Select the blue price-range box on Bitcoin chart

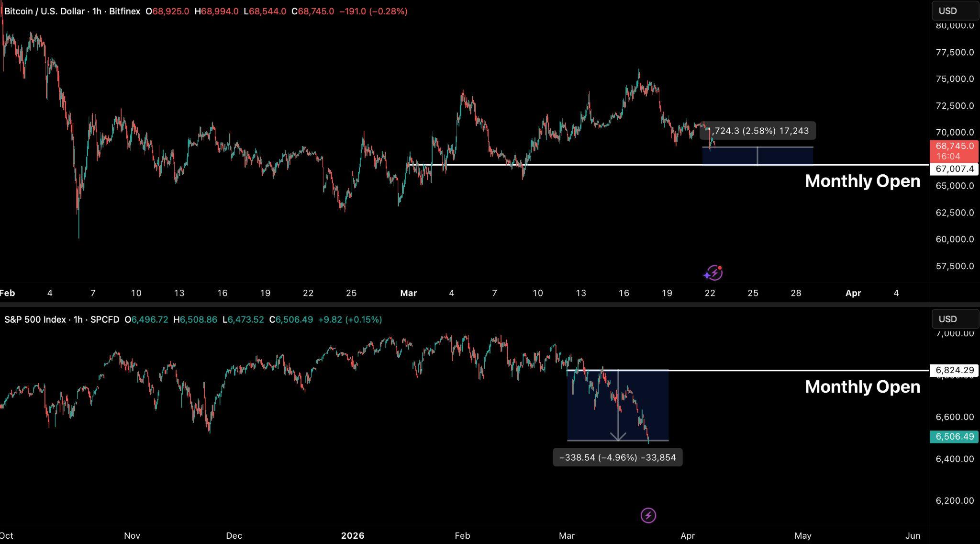pyautogui.click(x=785, y=156)
